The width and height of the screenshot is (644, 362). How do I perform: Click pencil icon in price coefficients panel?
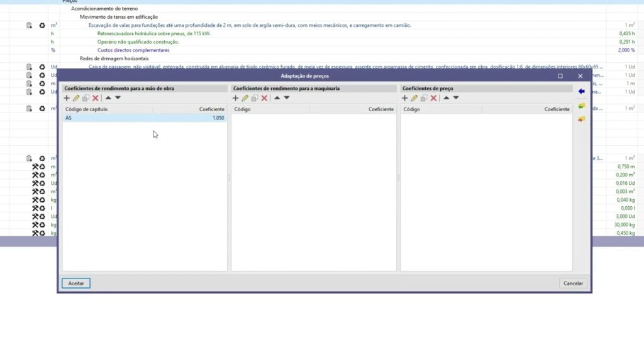coord(414,98)
